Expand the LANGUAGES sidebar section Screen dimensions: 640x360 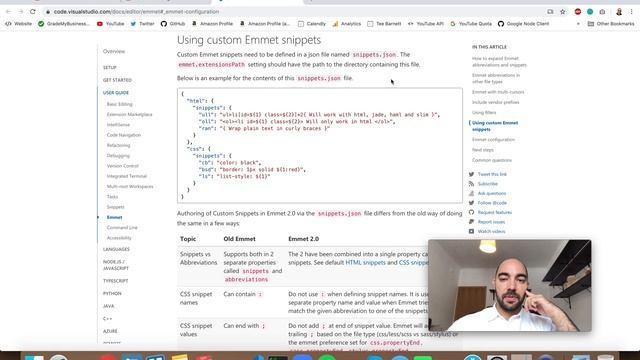(x=116, y=249)
